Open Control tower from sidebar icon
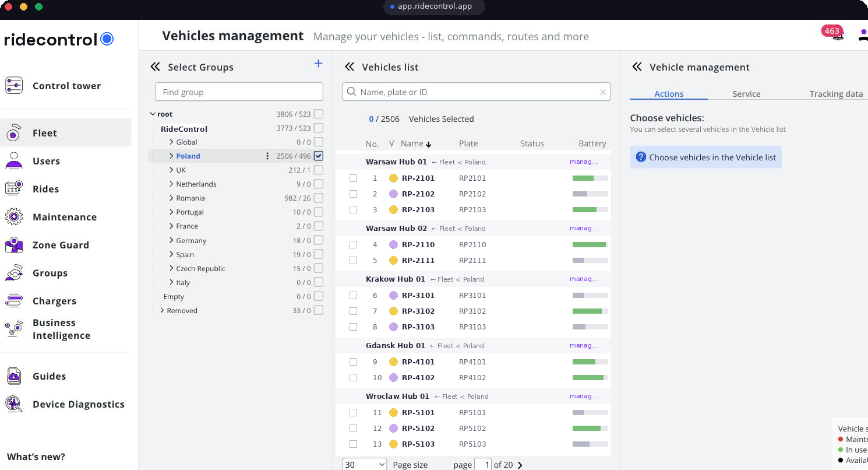 pos(13,86)
